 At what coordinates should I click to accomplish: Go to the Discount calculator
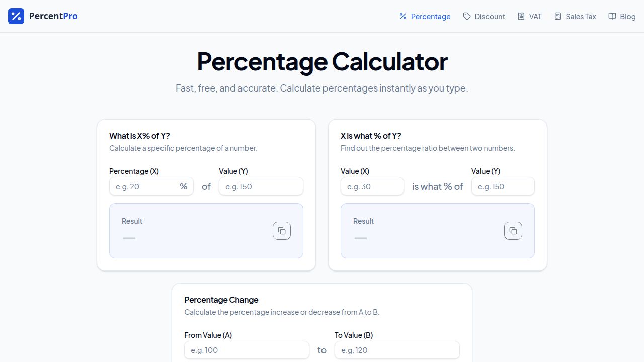[484, 16]
